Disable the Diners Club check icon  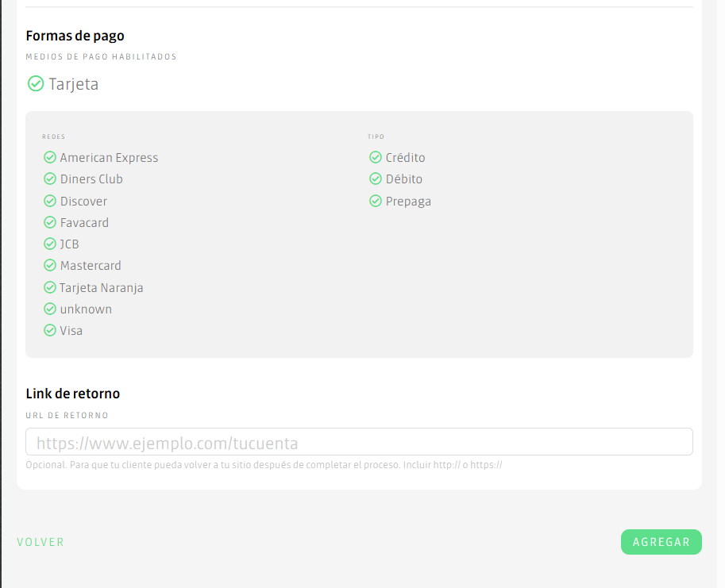[49, 179]
